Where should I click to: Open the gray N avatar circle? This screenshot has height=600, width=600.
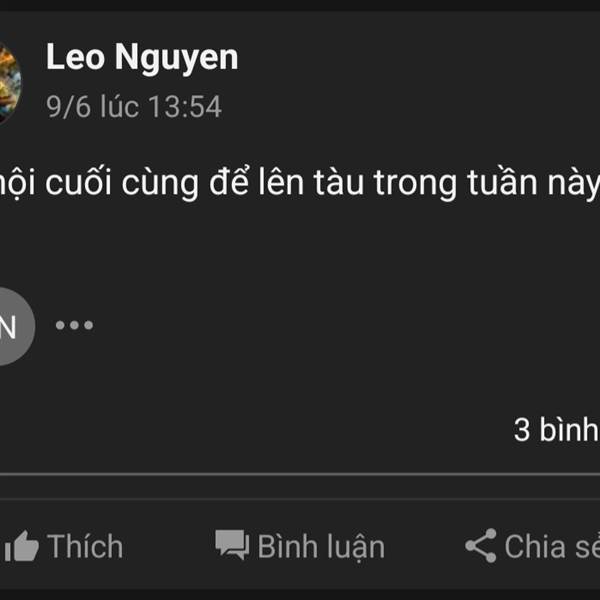(13, 326)
